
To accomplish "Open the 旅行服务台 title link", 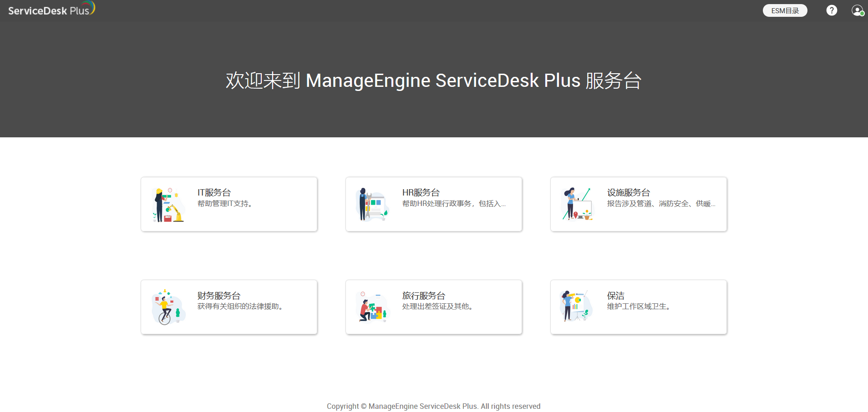I will (424, 296).
